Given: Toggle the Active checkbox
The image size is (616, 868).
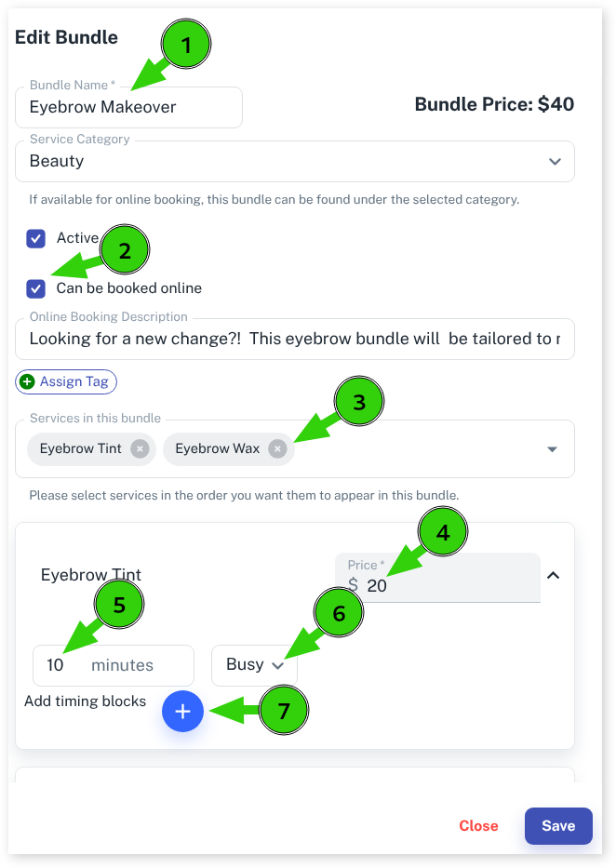Looking at the screenshot, I should pos(35,238).
